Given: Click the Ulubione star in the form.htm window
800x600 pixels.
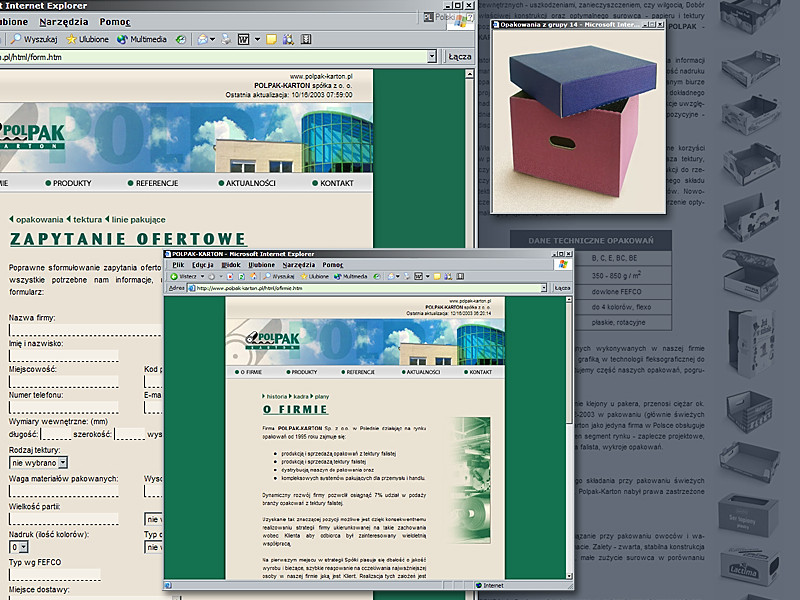Looking at the screenshot, I should pos(71,39).
